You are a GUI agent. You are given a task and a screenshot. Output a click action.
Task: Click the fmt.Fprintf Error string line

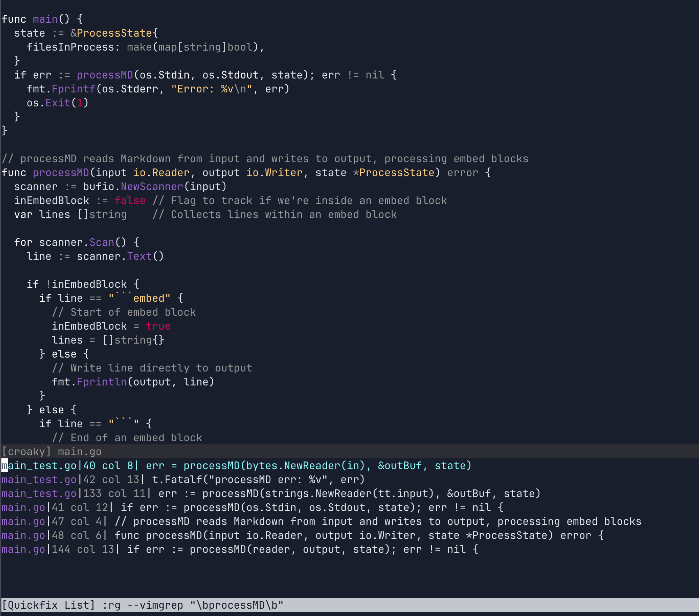(158, 89)
